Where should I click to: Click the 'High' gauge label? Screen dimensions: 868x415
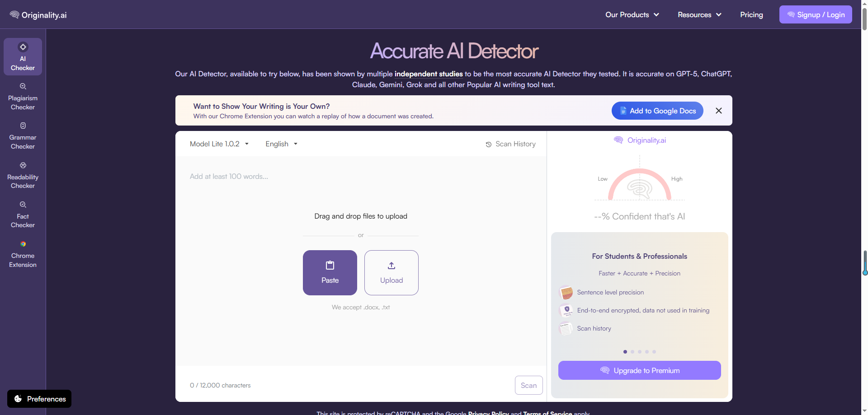[x=677, y=179]
